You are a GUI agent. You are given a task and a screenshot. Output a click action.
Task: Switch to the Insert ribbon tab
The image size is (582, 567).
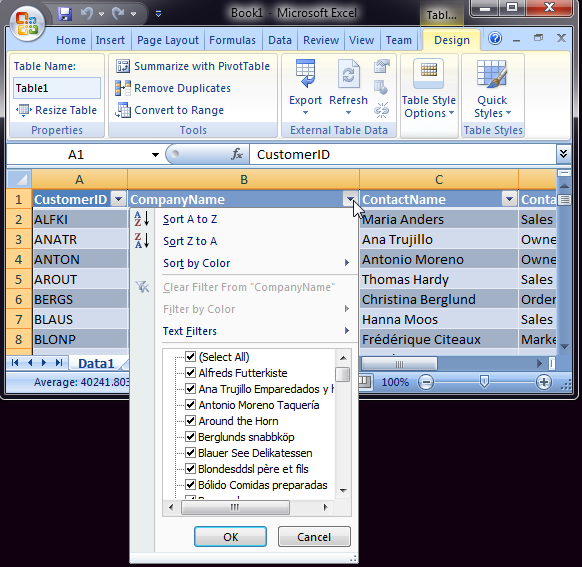(x=110, y=40)
